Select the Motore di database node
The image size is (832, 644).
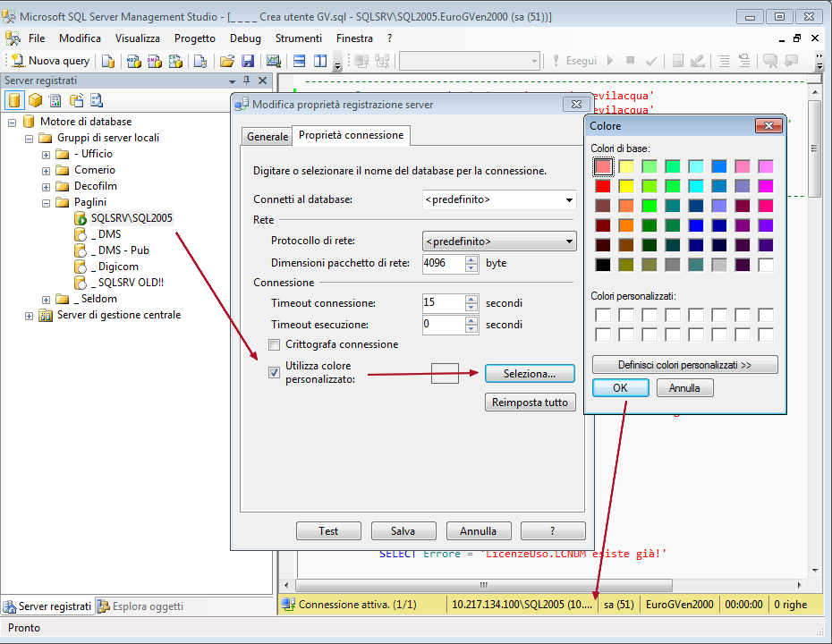coord(85,122)
